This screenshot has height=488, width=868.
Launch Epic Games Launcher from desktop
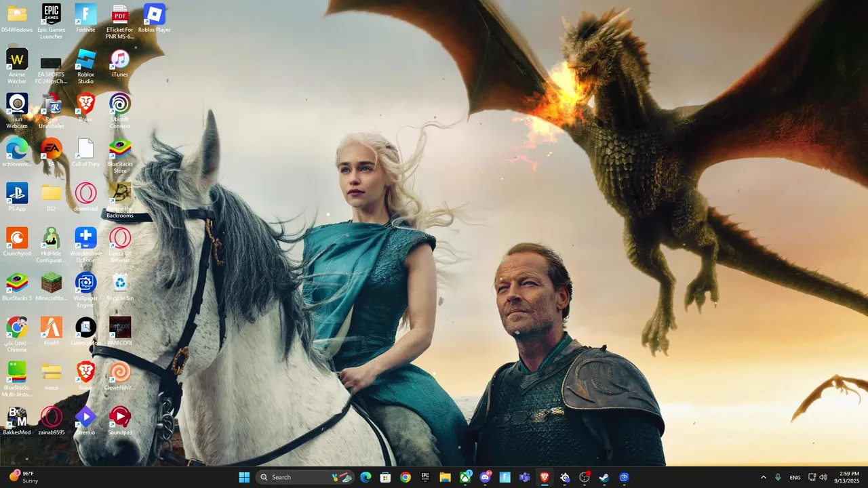pyautogui.click(x=51, y=21)
